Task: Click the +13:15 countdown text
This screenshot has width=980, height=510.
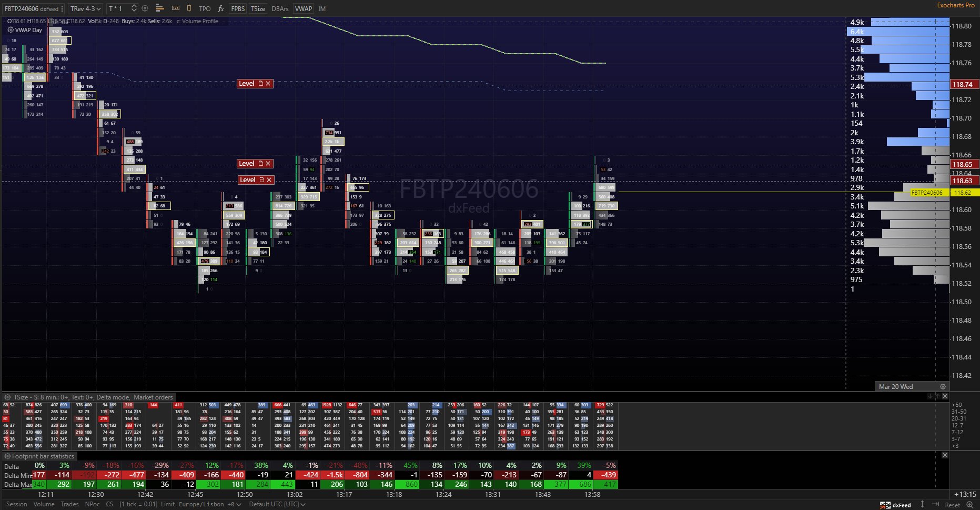Action: [965, 494]
